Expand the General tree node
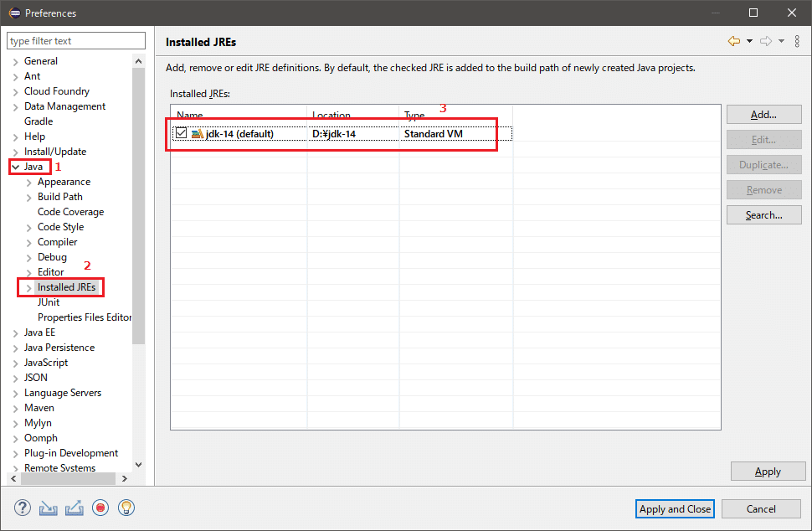 [x=16, y=62]
